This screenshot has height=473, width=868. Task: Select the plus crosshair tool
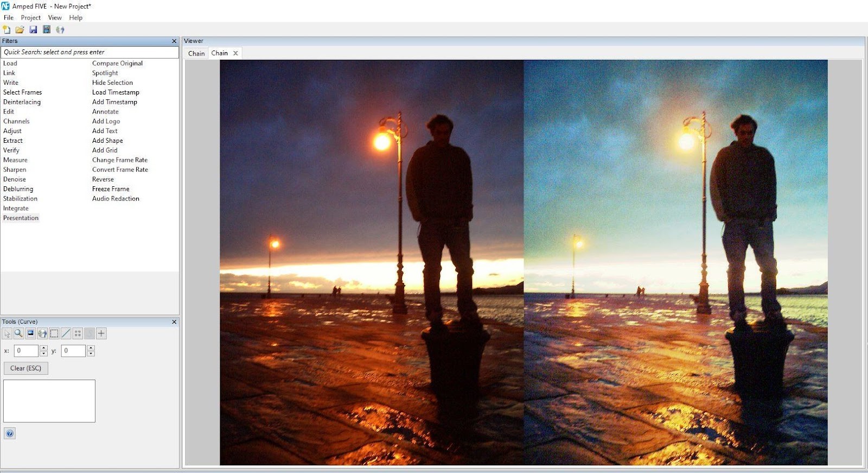[101, 333]
